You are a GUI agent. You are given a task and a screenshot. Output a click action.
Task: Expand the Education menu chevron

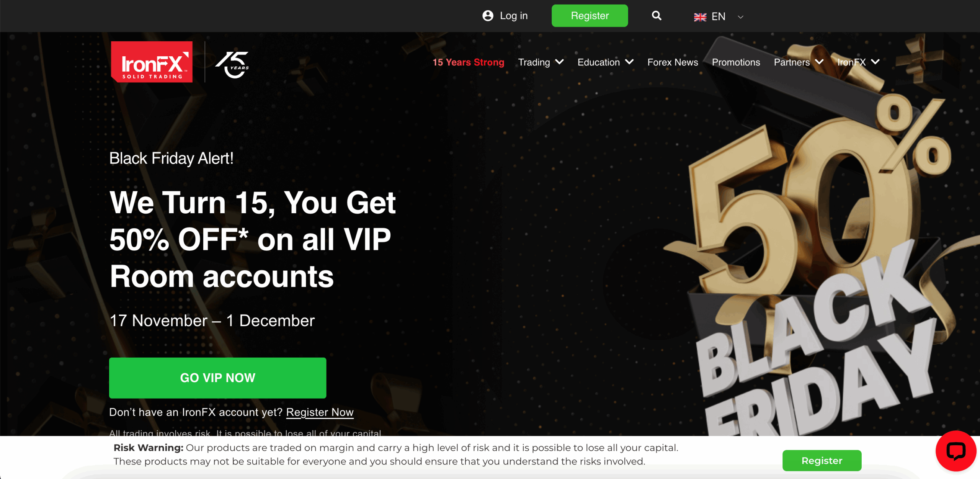629,62
